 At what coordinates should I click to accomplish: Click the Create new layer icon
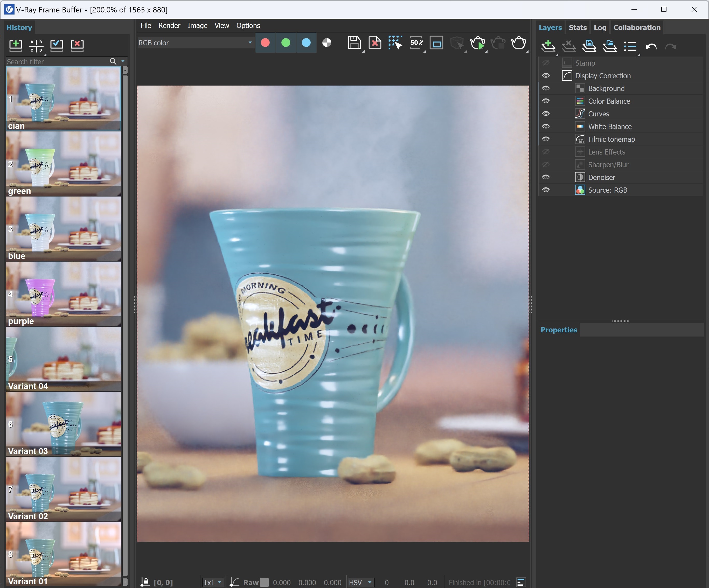[548, 46]
